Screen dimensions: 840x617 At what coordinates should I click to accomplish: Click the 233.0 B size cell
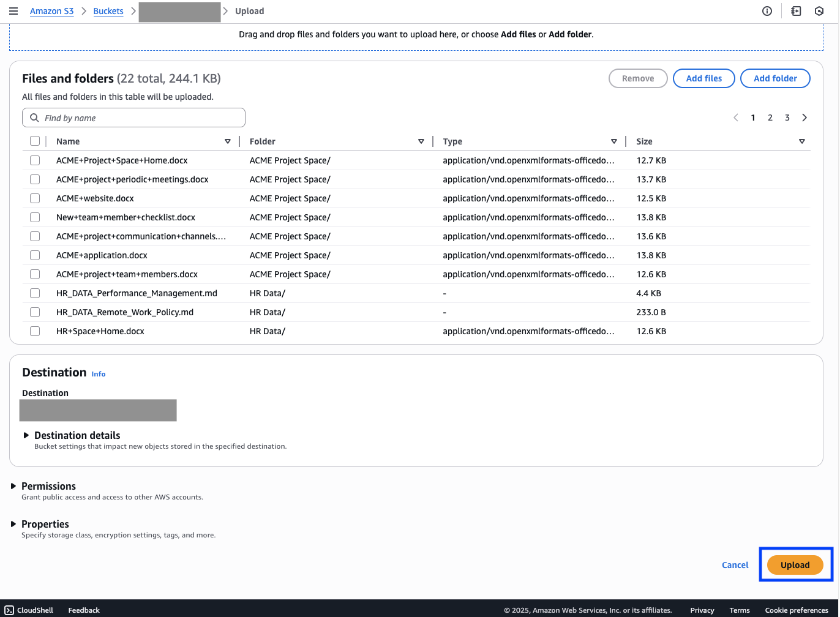tap(651, 312)
